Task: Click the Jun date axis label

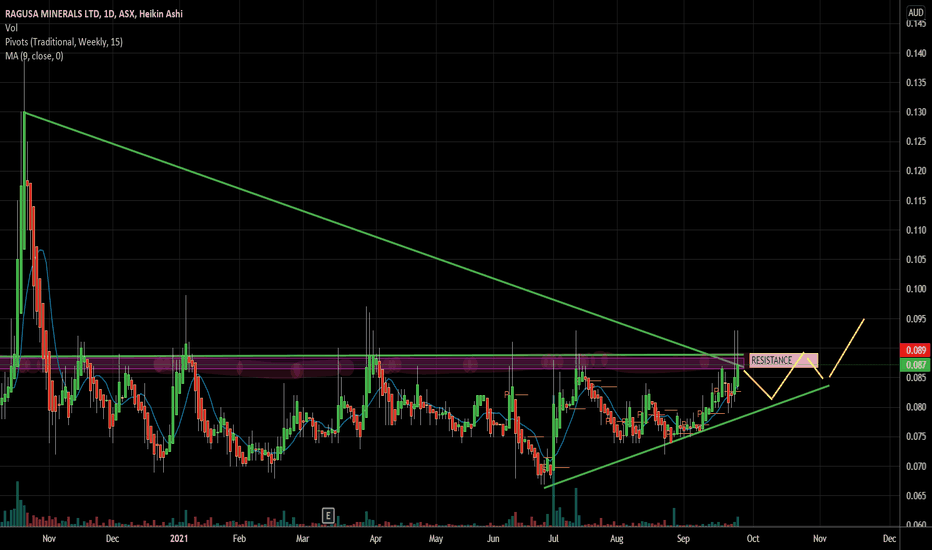Action: click(x=493, y=539)
